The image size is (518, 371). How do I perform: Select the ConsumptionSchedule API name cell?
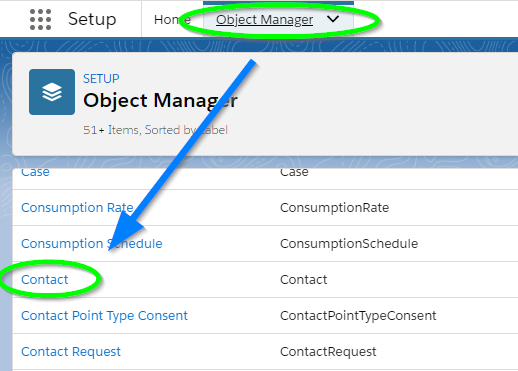click(x=349, y=244)
